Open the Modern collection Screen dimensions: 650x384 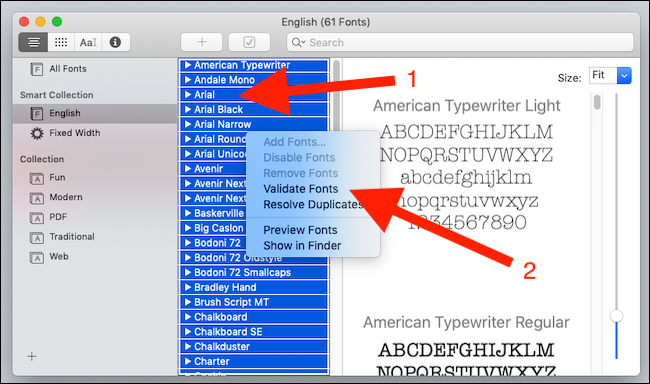(x=66, y=197)
